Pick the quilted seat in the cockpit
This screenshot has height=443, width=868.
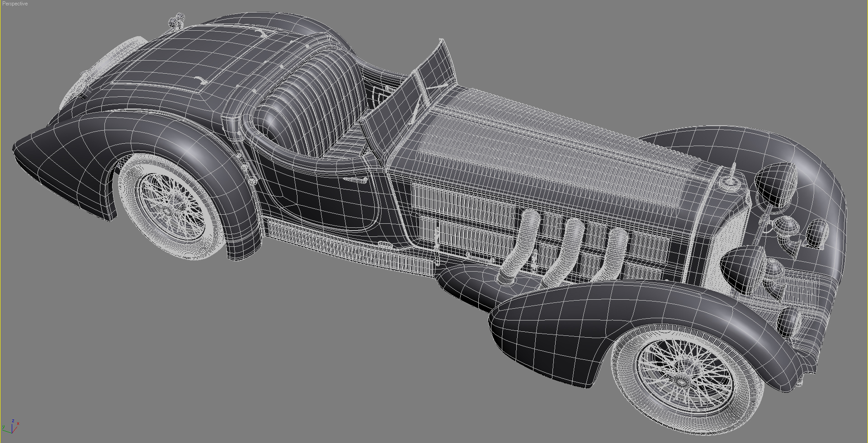point(311,103)
